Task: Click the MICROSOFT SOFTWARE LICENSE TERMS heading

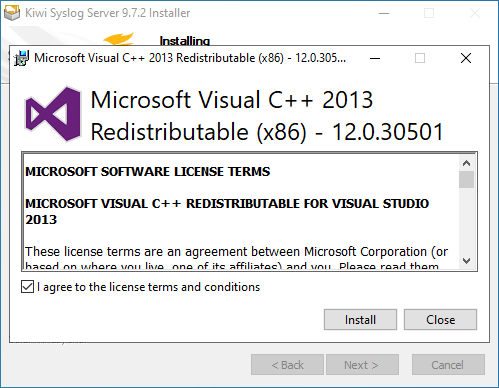Action: click(x=148, y=172)
